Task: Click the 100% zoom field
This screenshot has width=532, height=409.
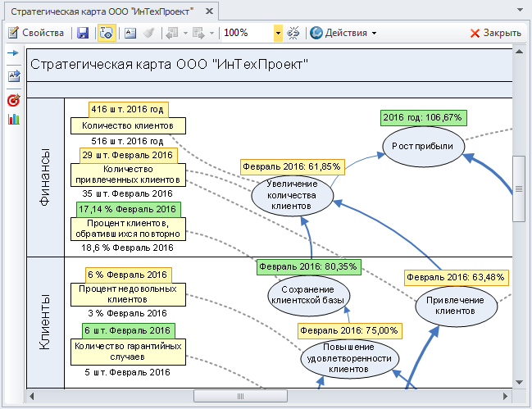Action: (x=248, y=33)
